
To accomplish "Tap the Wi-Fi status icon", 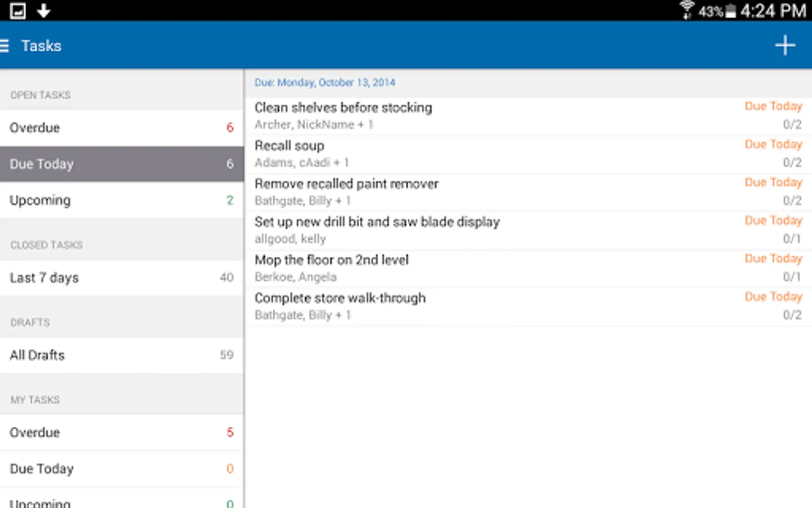I will click(687, 10).
